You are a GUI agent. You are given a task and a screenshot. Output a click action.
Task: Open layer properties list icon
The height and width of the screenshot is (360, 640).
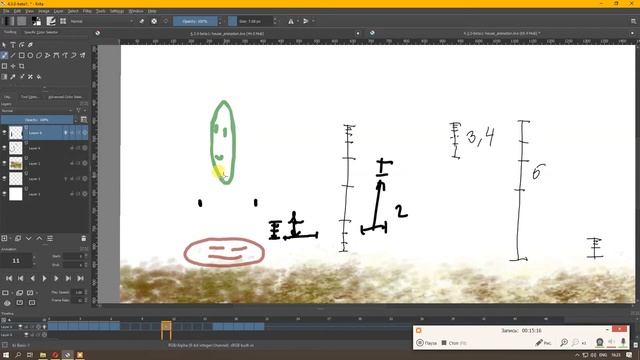(50, 238)
